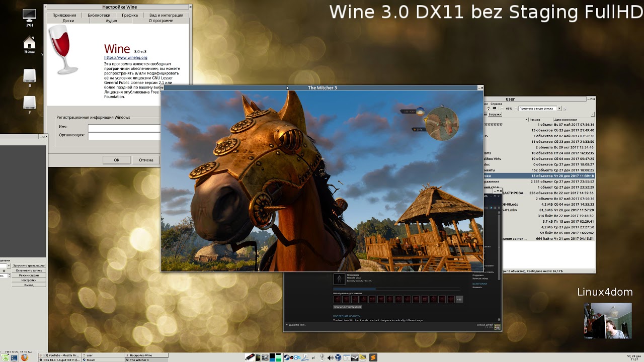Viewport: 644px width, 362px height.
Task: Click friends list avatar in Steam window
Action: point(497,326)
